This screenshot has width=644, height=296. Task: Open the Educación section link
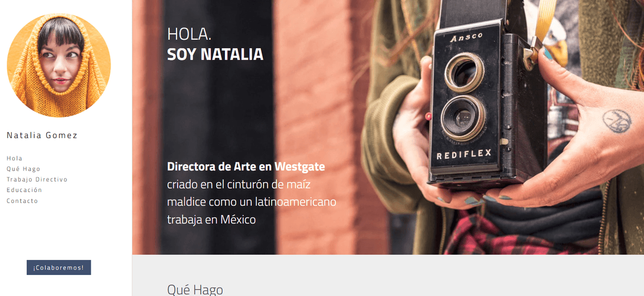24,190
